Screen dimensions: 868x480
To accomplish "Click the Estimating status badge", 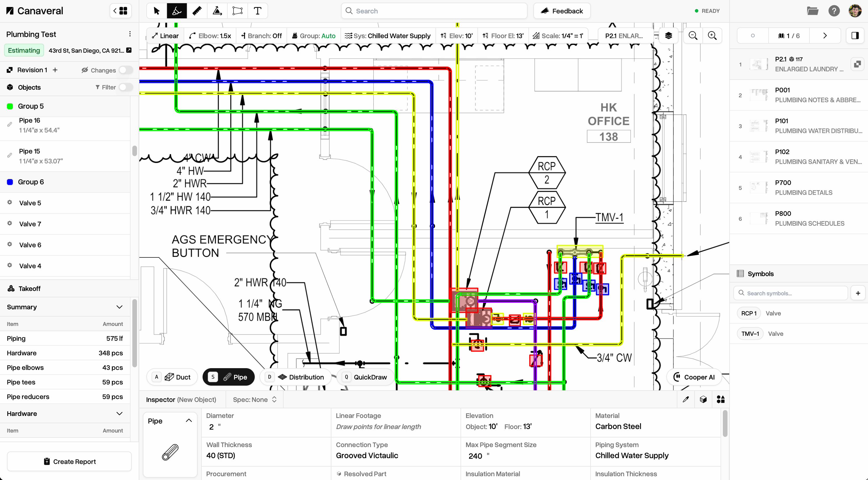I will coord(24,50).
